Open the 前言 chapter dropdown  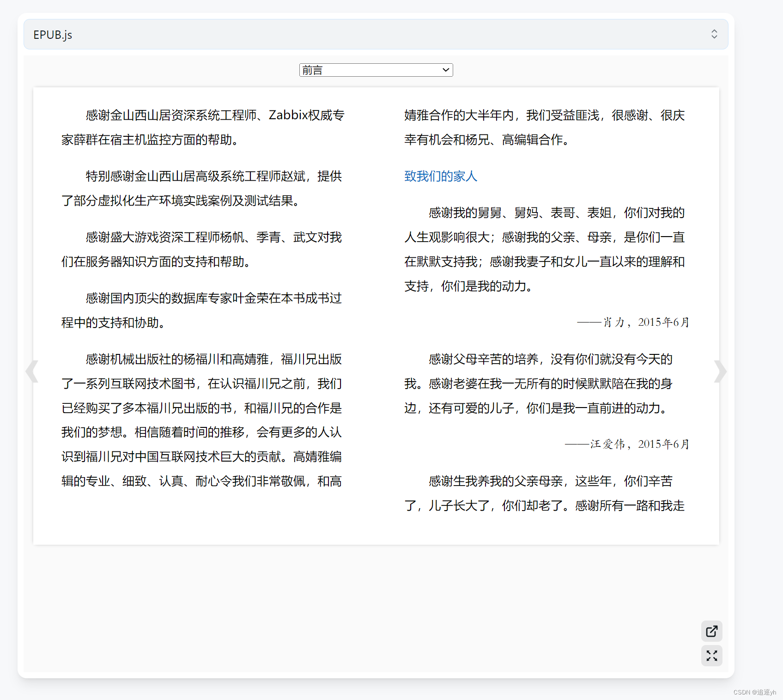point(376,70)
